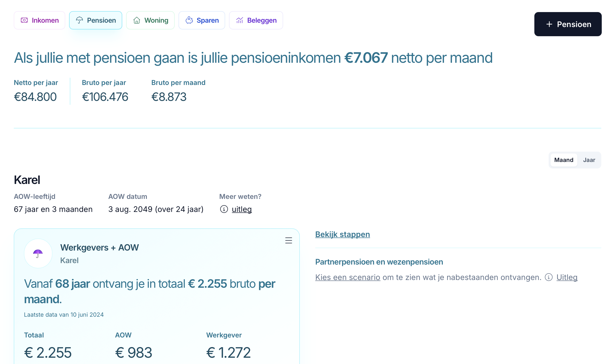
Task: Click the Woning house icon
Action: 137,20
